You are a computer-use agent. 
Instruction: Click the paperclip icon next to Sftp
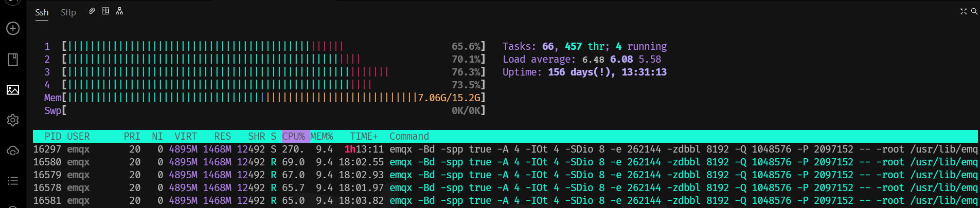[x=92, y=11]
